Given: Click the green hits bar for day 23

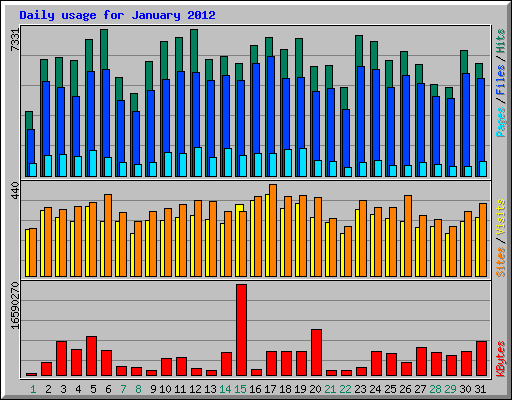Looking at the screenshot, I should coord(359,50).
